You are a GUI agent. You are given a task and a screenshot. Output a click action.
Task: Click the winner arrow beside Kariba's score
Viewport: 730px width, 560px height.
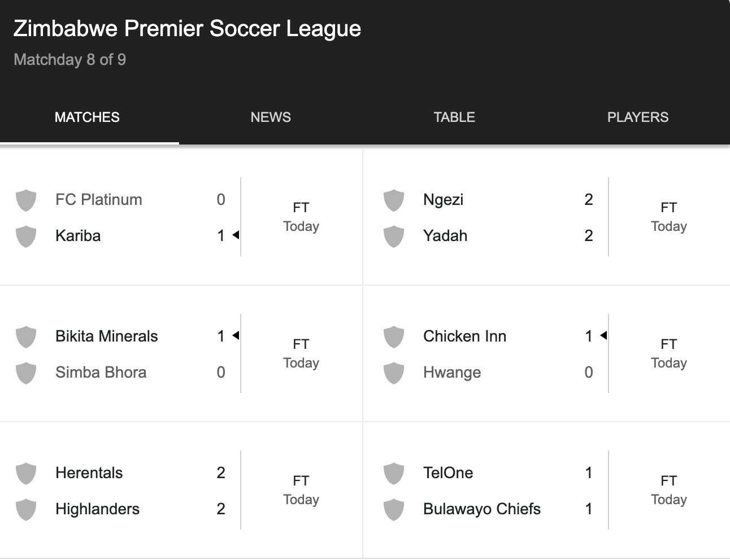point(236,236)
